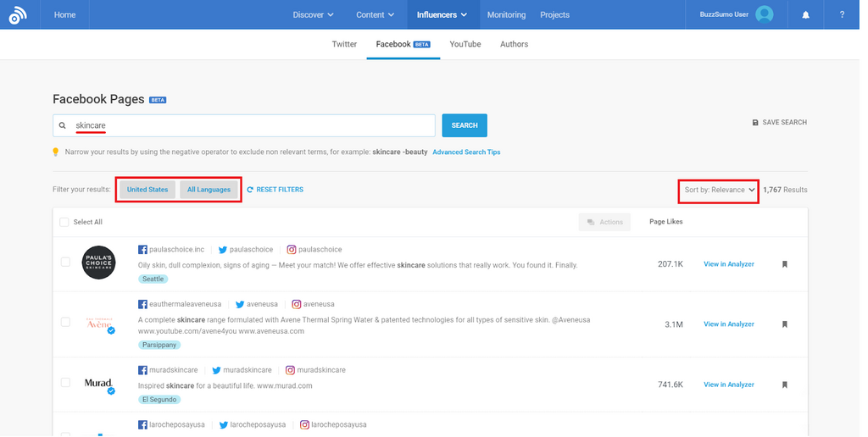Click the BuzzSumo User avatar
The height and width of the screenshot is (437, 868).
pyautogui.click(x=765, y=14)
